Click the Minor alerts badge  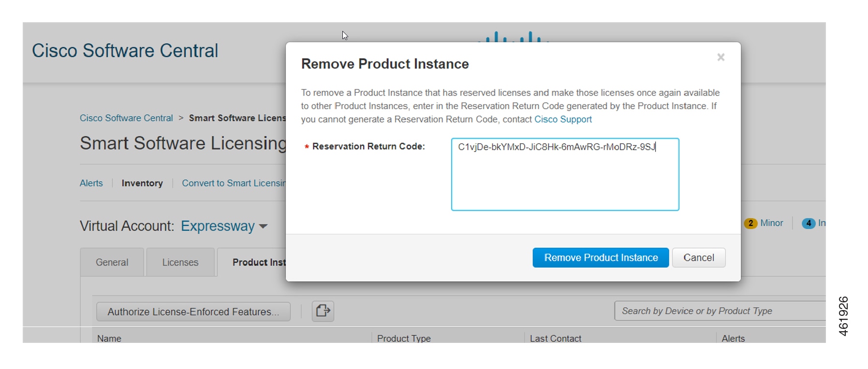coord(764,223)
